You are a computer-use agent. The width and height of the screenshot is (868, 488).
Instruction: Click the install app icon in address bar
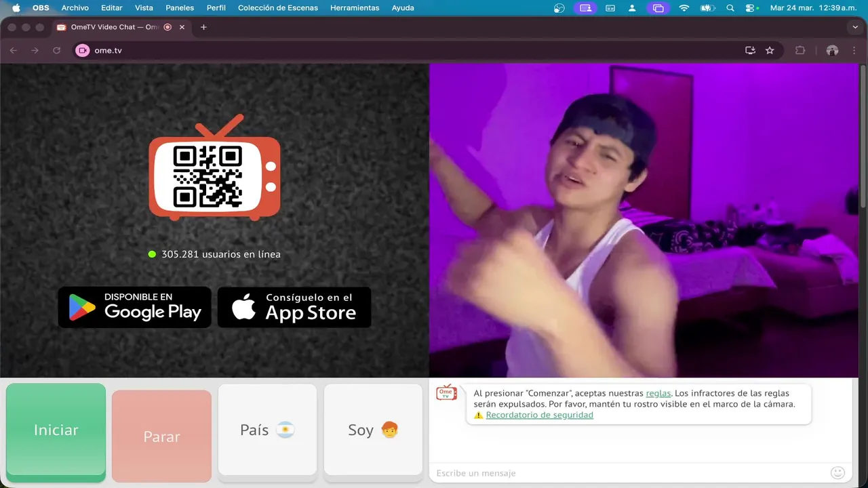[x=750, y=50]
